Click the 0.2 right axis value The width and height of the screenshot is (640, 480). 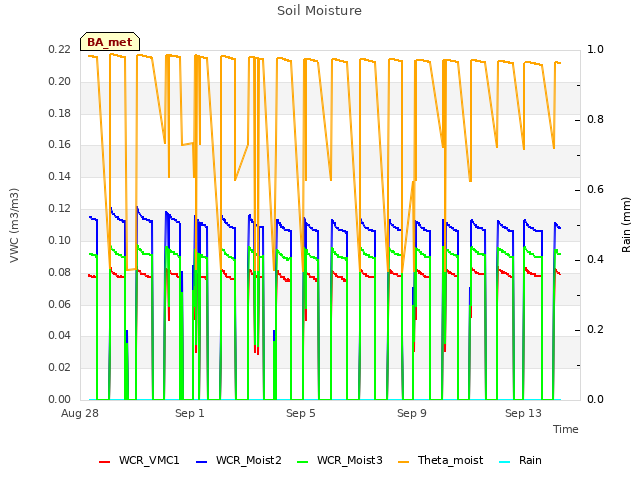pyautogui.click(x=595, y=330)
